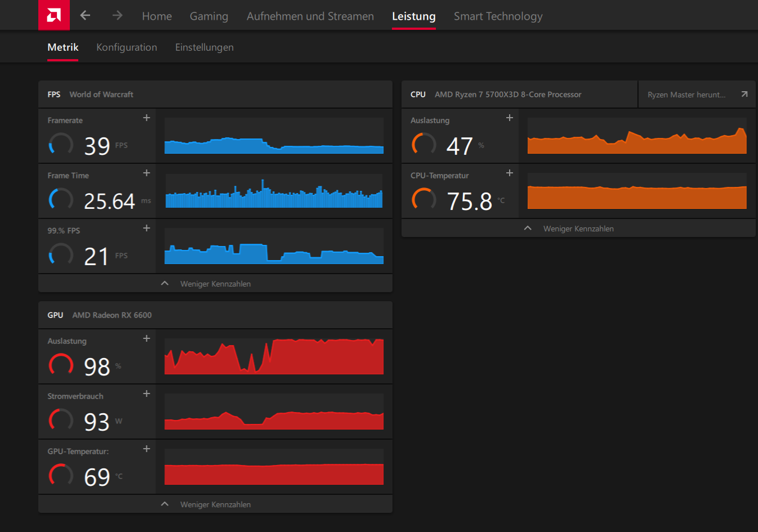Select the Leistung tab
This screenshot has width=758, height=532.
(x=414, y=16)
